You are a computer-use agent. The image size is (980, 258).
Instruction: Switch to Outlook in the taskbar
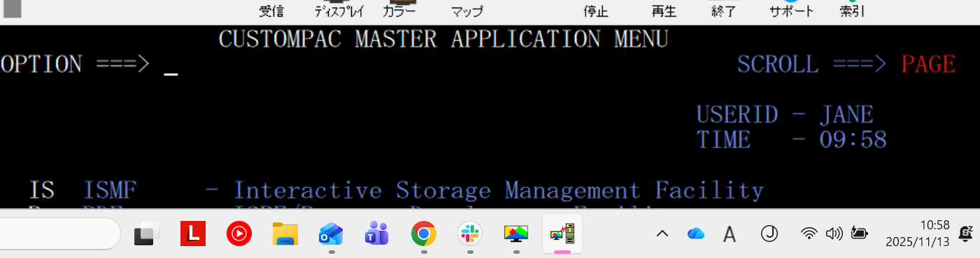click(x=331, y=234)
